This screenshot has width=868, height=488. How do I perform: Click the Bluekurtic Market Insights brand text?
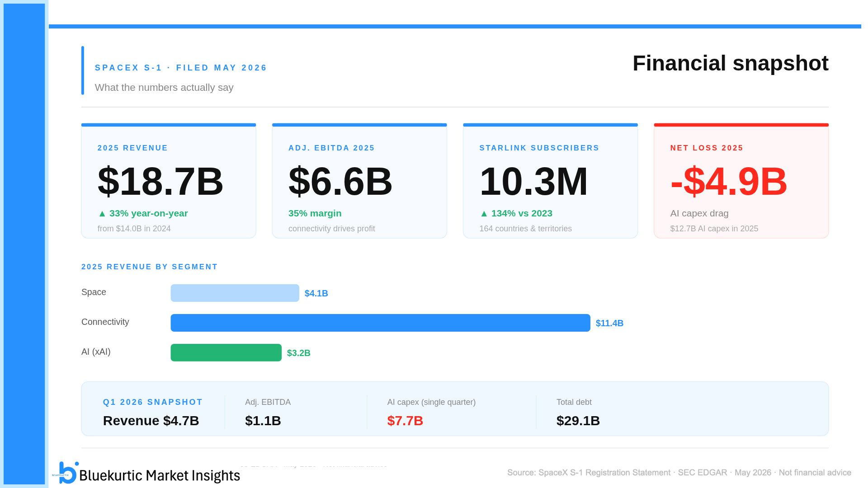point(160,475)
